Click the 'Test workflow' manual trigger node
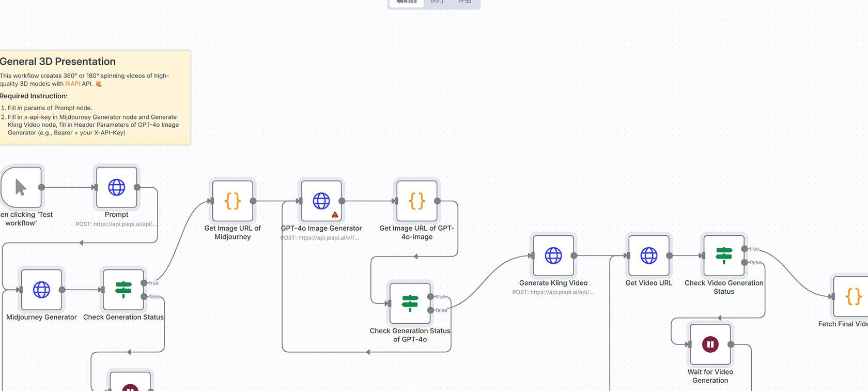Image resolution: width=868 pixels, height=391 pixels. [x=21, y=187]
